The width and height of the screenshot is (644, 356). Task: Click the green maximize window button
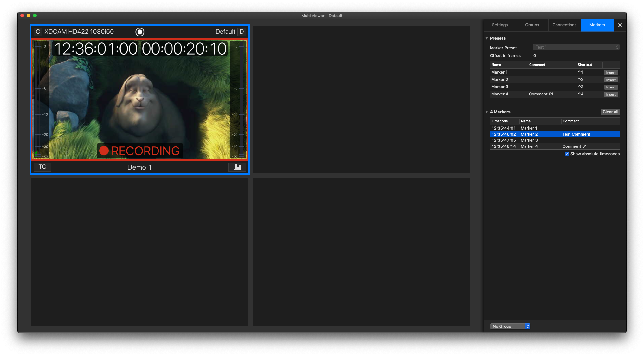coord(35,16)
